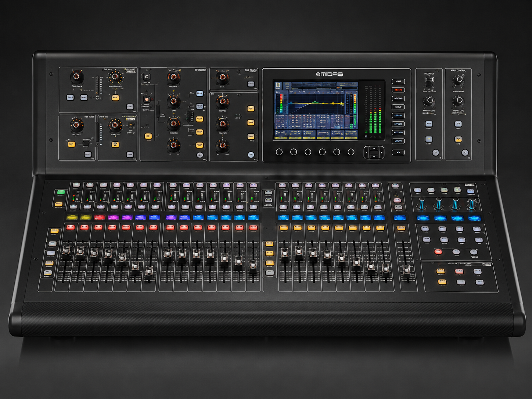
Task: Tap the yellow scribble strip of the first channel
Action: (72, 217)
